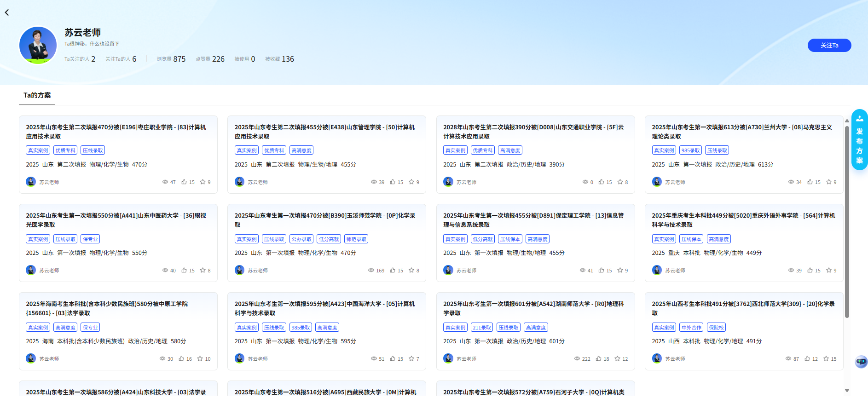Click the scrollbar down arrow
This screenshot has height=398, width=868.
coord(847,390)
